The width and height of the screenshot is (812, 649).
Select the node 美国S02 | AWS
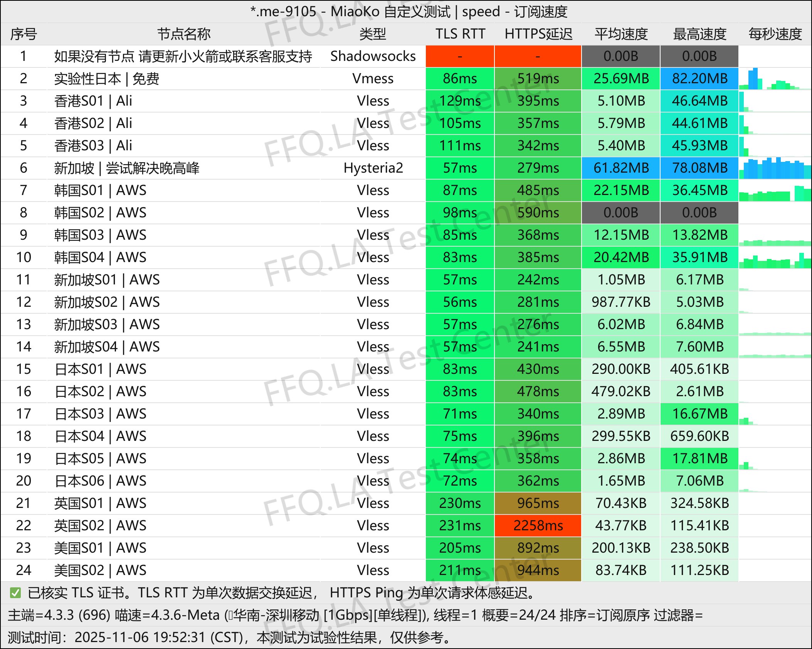pos(100,570)
